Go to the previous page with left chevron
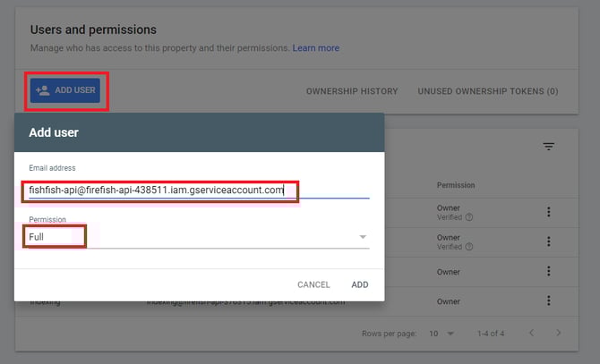 coord(530,333)
